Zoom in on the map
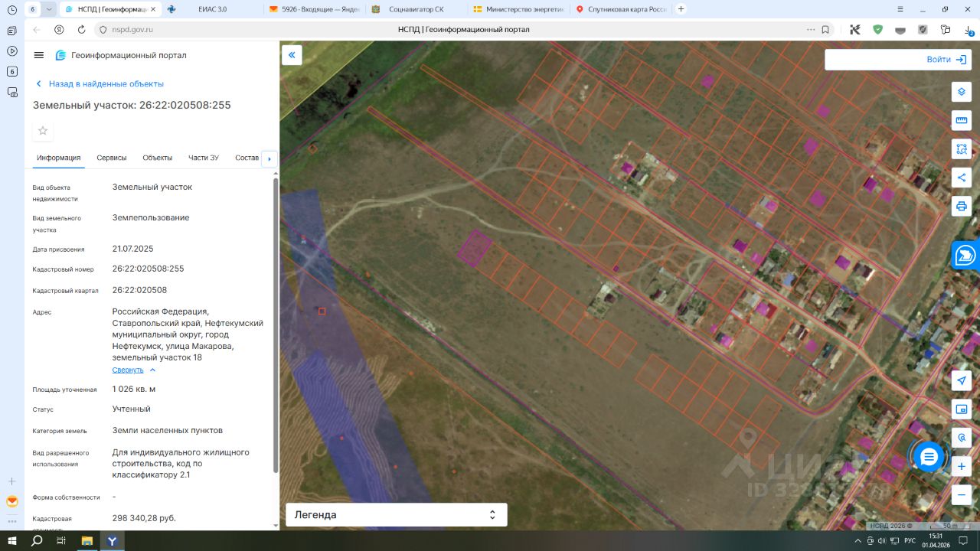This screenshot has height=551, width=980. 962,466
